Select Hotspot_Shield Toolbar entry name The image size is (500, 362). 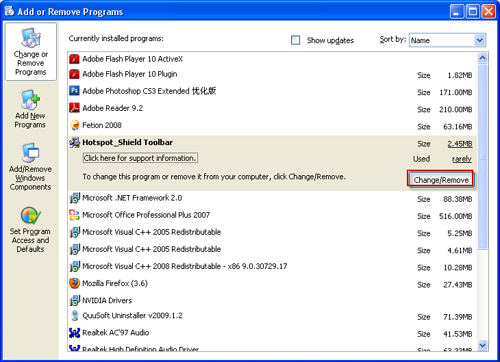[x=128, y=142]
